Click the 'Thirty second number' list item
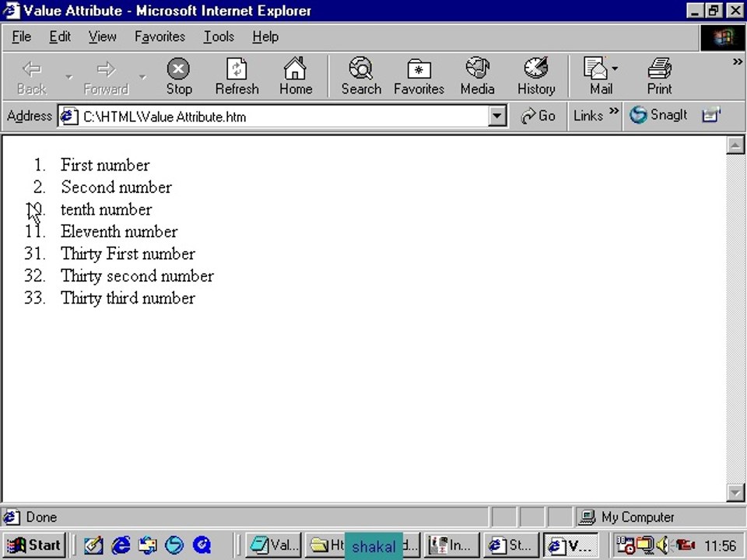 pos(137,275)
